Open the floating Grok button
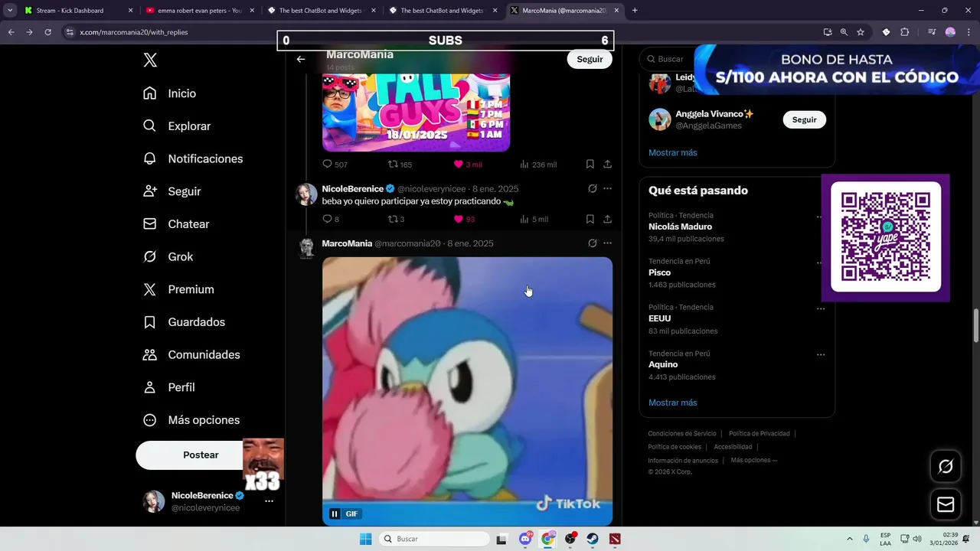This screenshot has height=551, width=980. click(946, 466)
